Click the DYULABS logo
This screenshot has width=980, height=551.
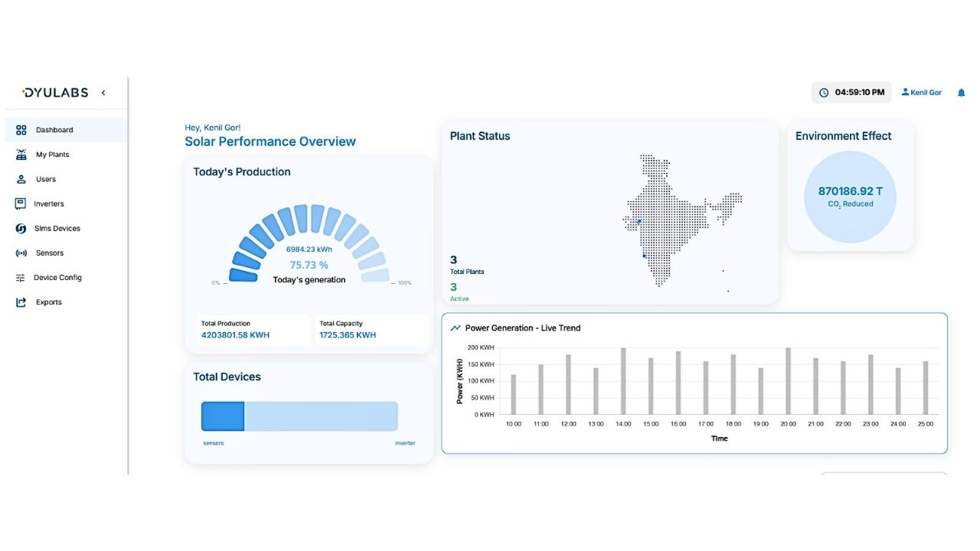pos(55,93)
